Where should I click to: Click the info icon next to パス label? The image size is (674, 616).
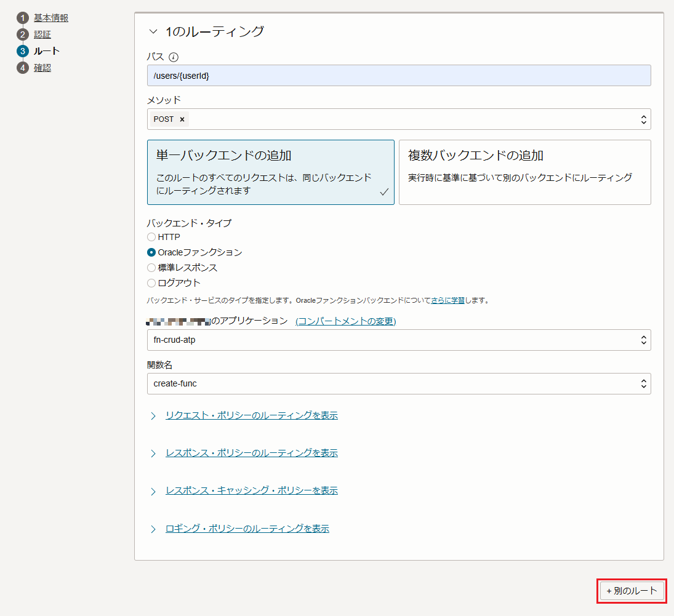[x=174, y=57]
